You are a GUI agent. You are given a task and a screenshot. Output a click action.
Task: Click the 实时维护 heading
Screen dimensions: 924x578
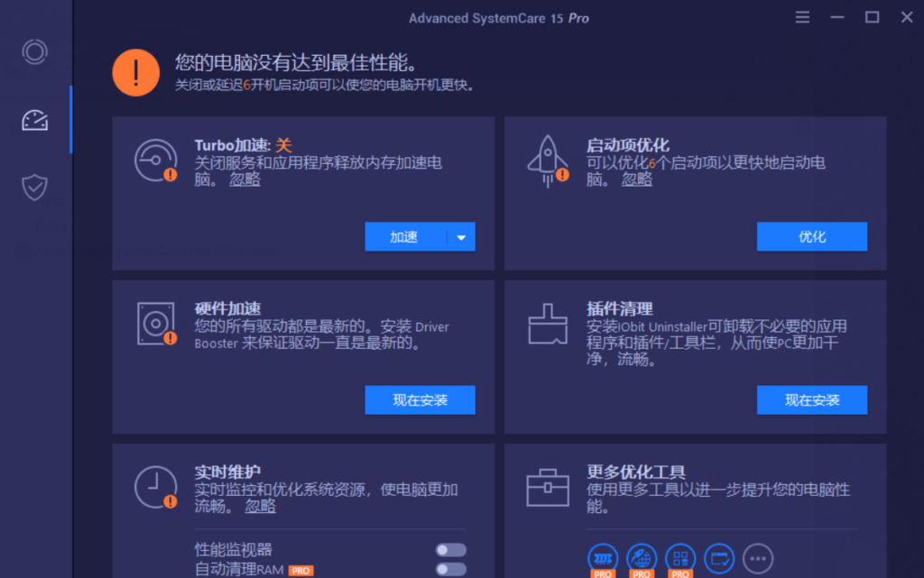tap(227, 472)
